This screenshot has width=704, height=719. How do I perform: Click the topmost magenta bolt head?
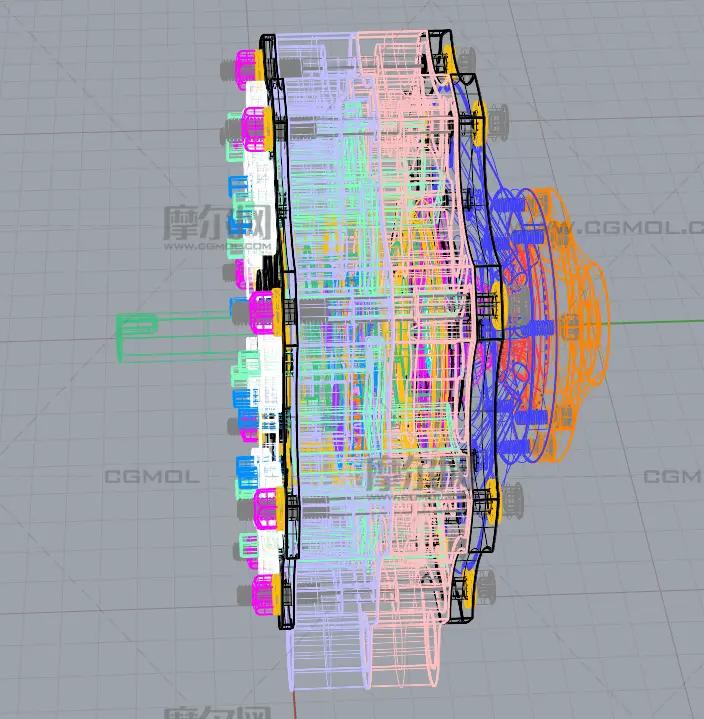(245, 65)
